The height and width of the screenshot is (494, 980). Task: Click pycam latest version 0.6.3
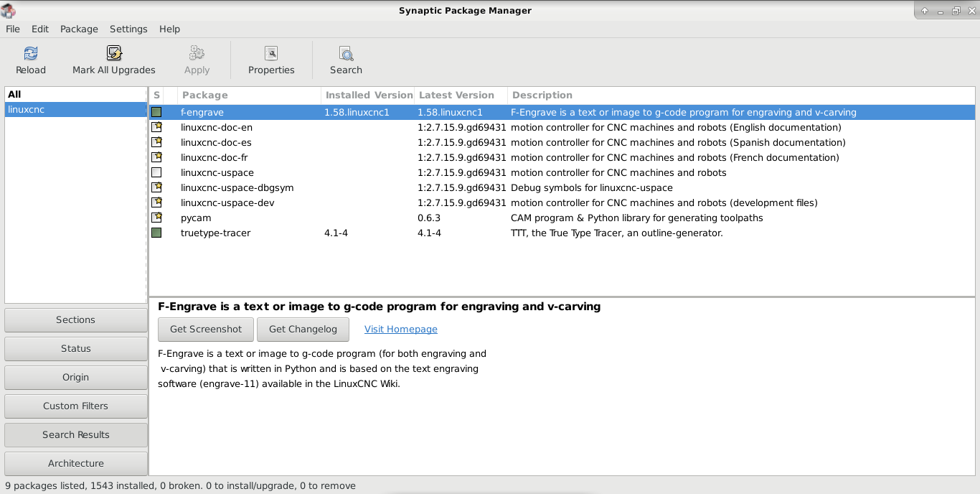(429, 218)
